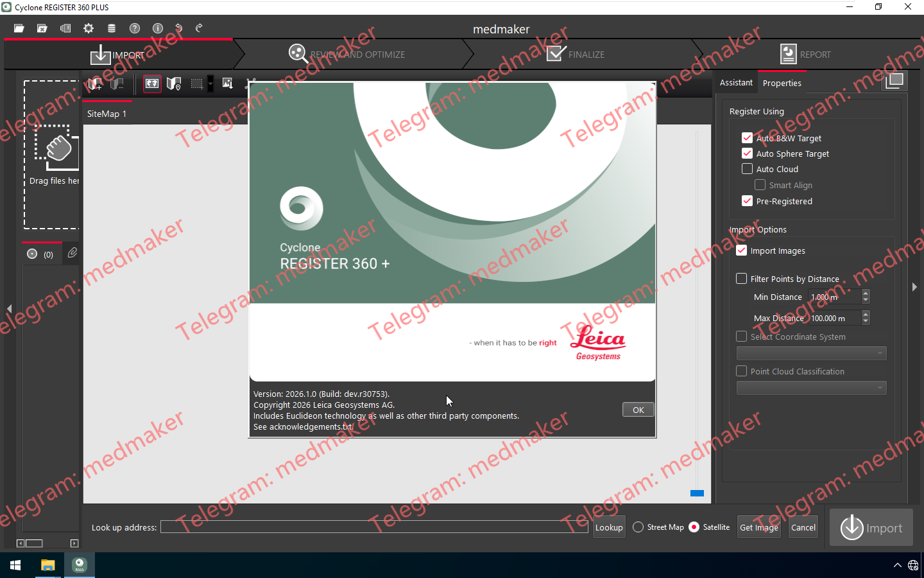Increase Min Distance stepper value
924x578 pixels.
(866, 293)
